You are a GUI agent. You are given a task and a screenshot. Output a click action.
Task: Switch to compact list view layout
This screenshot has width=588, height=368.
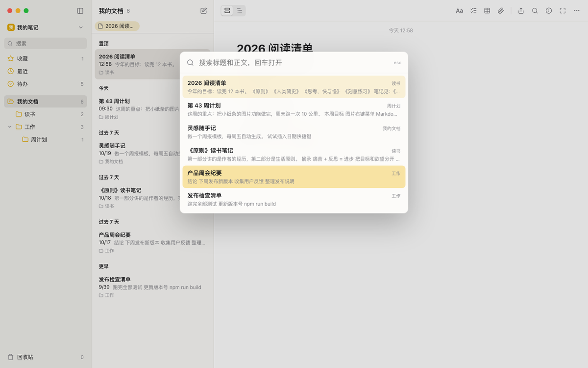coord(239,11)
